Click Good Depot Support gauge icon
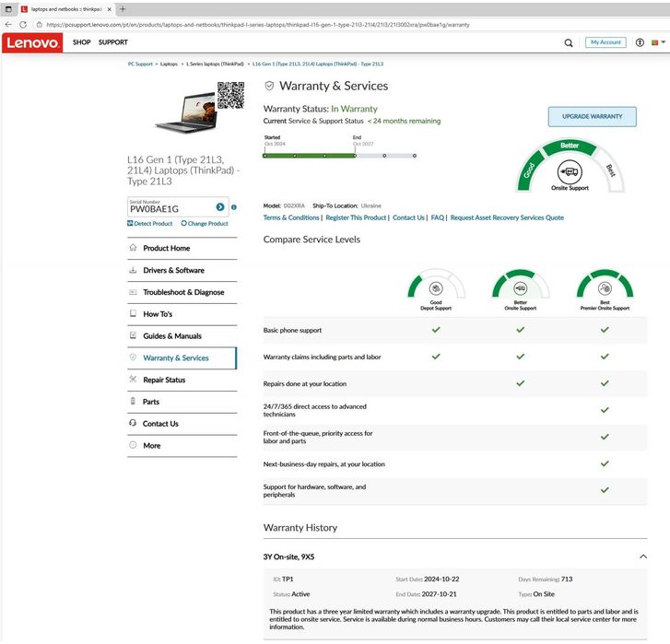Screen dimensions: 670x644 (436, 288)
